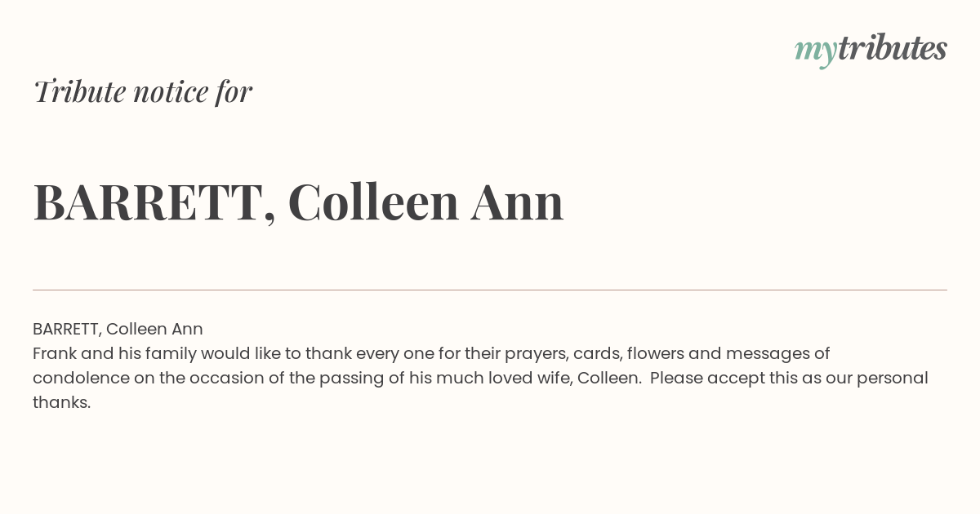Click "Ann" in the large title

517,202
